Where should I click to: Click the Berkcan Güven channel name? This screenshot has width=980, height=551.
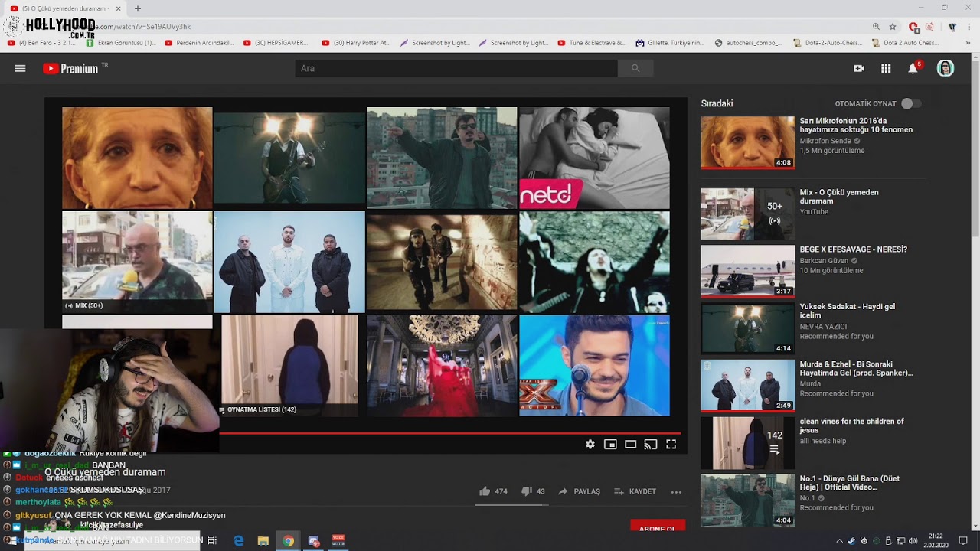coord(825,260)
